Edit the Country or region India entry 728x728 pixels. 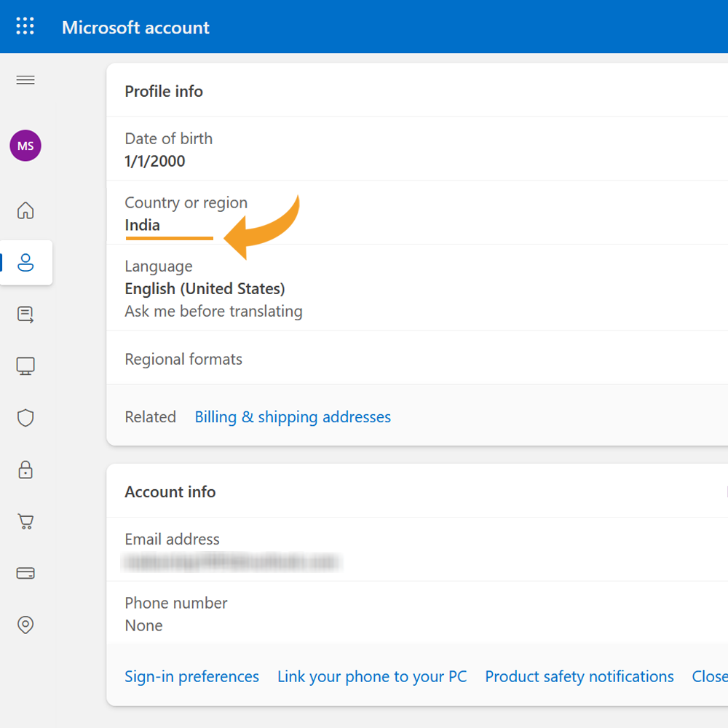pos(417,213)
